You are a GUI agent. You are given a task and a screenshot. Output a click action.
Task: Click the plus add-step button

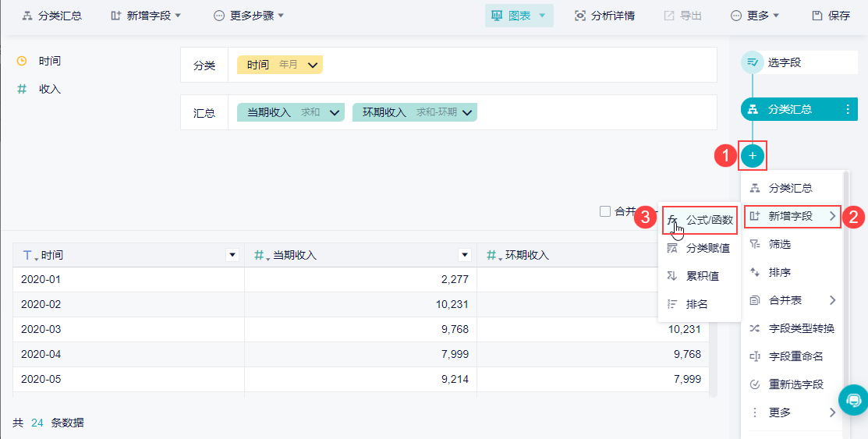pyautogui.click(x=753, y=156)
